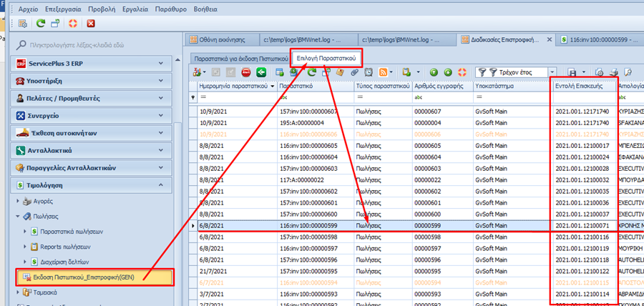This screenshot has width=644, height=306.
Task: Click the alarm clock icon in grid toolbar
Action: pos(369,72)
